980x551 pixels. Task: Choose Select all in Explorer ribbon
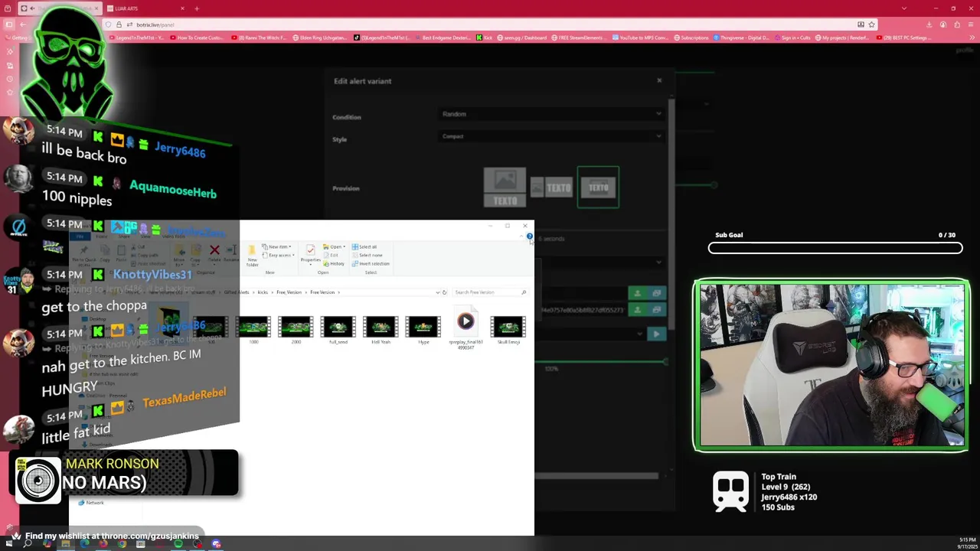[x=365, y=247]
